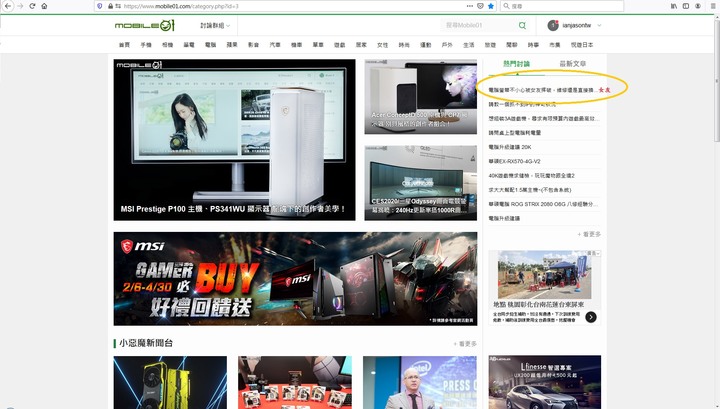Open the 40K遊戲機求健檢 thread
720x409 pixels.
(x=531, y=175)
